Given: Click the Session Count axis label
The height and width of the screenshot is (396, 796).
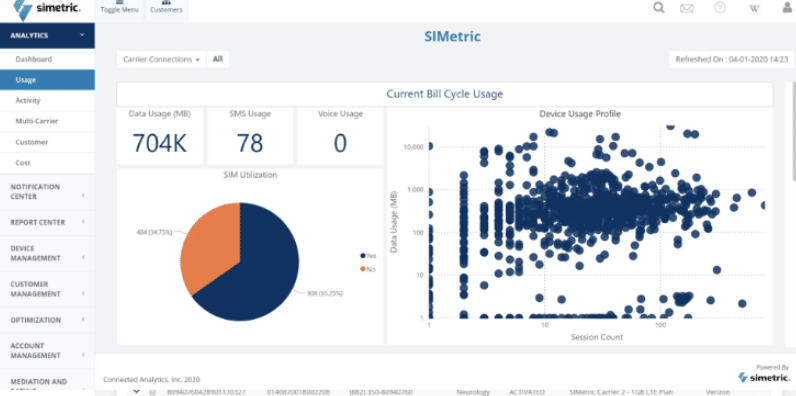Looking at the screenshot, I should [596, 337].
